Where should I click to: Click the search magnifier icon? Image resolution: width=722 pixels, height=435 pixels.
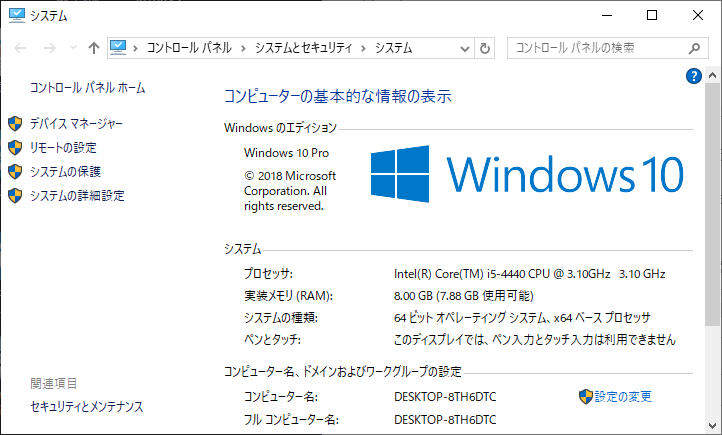tap(694, 48)
